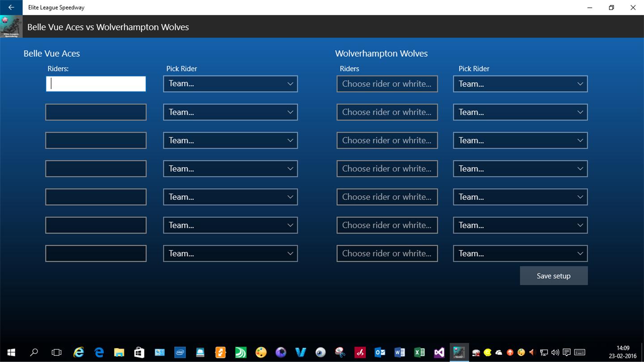The height and width of the screenshot is (362, 644).
Task: Expand first Wolverhampton Wolves Team dropdown
Action: (520, 84)
